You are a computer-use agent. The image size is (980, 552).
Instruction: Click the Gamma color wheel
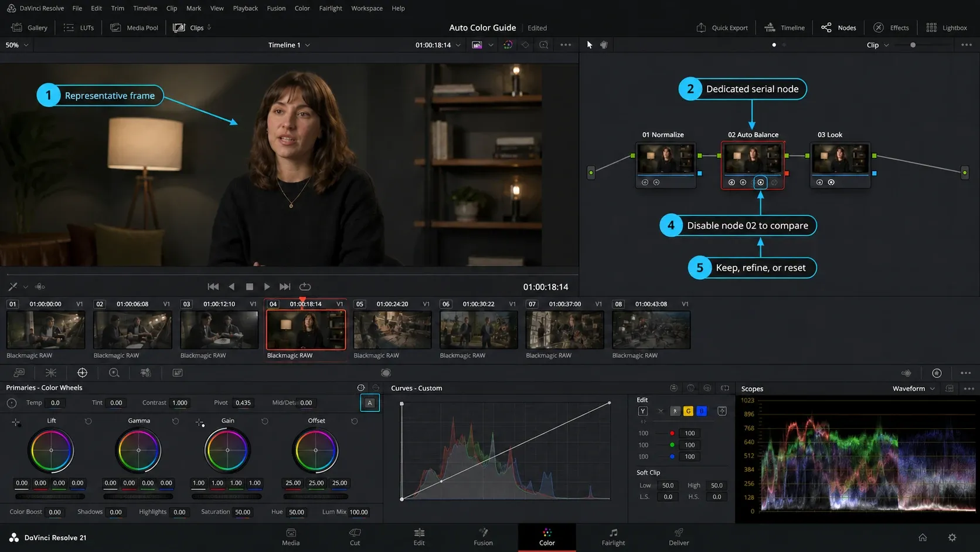139,450
